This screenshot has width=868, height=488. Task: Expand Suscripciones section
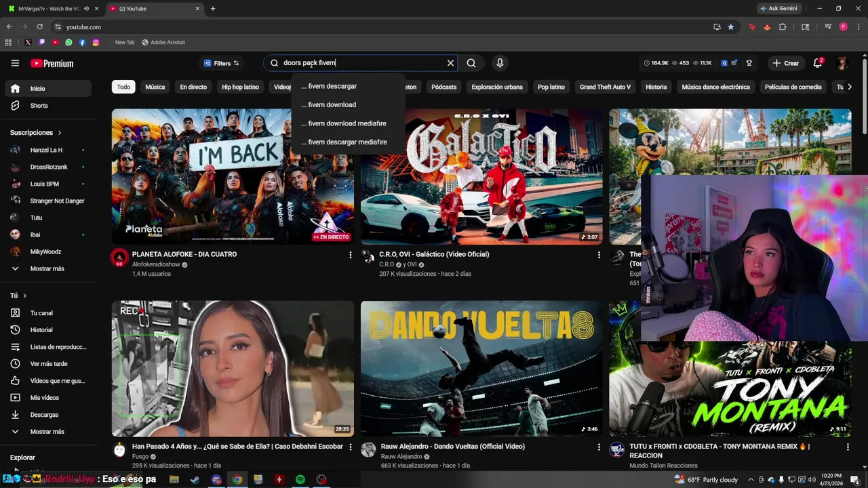click(x=36, y=133)
